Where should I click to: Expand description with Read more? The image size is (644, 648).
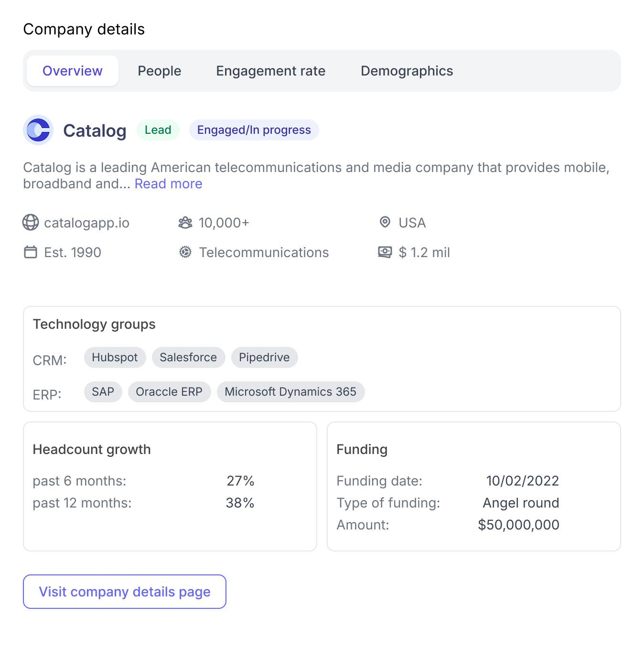click(168, 184)
